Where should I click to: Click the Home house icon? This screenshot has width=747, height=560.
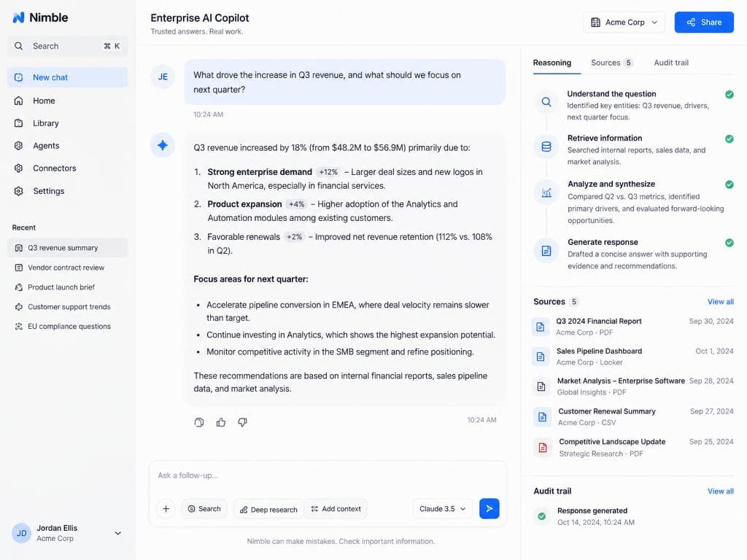click(18, 101)
